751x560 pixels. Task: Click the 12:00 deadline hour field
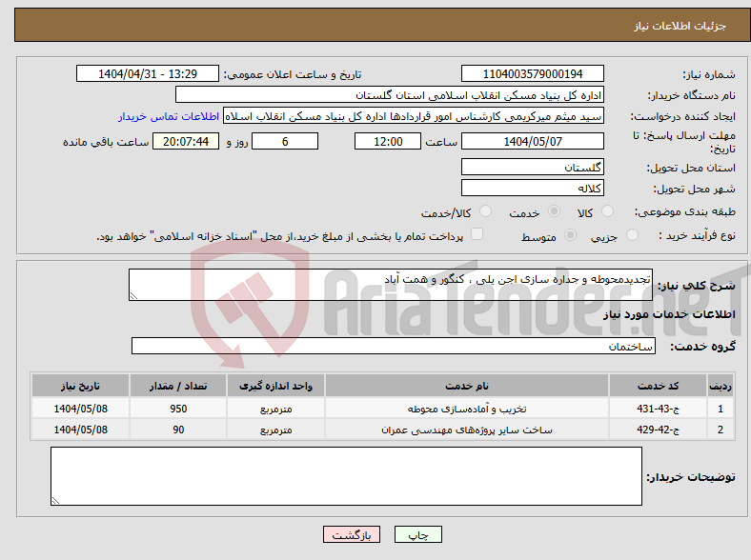[x=388, y=142]
